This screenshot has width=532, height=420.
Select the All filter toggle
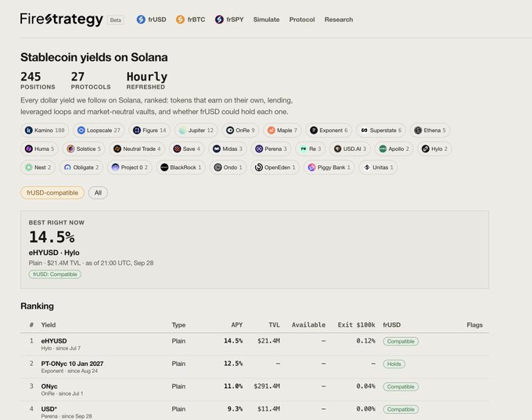[98, 192]
